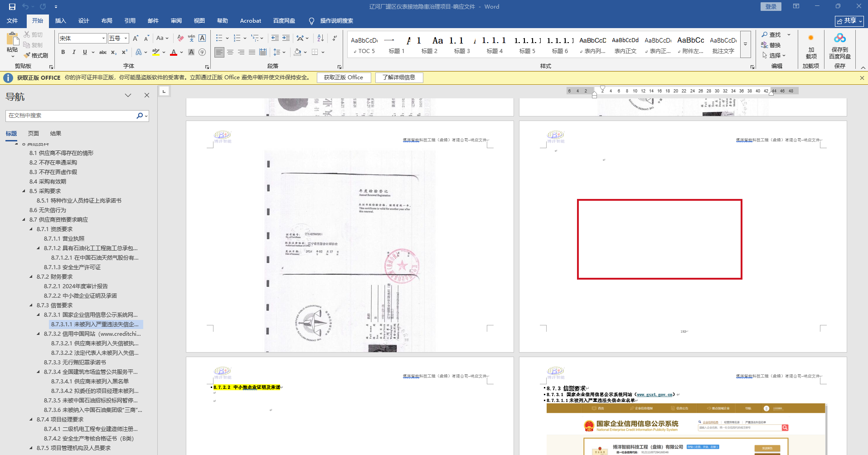Open the phonetic guide (wén) tool
Image resolution: width=868 pixels, height=455 pixels.
(x=191, y=39)
